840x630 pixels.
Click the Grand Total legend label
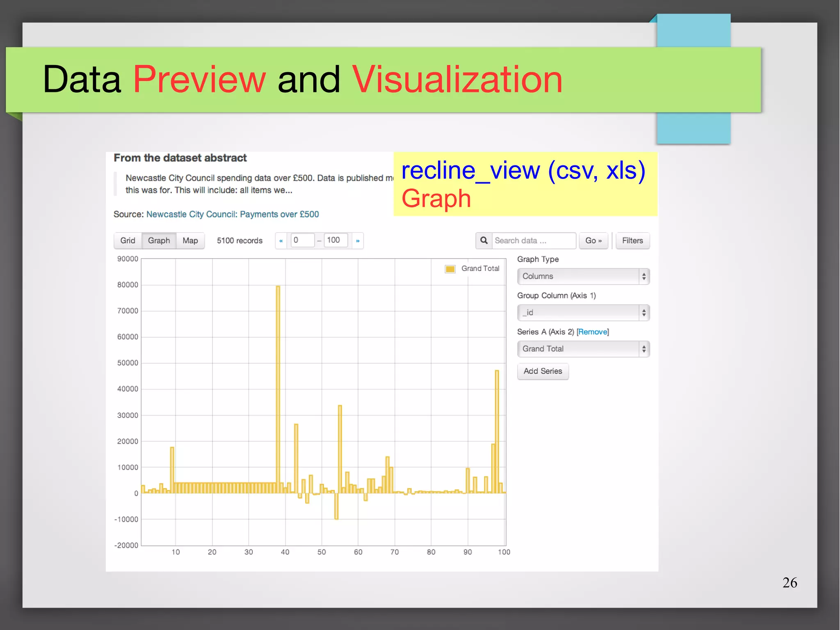[x=480, y=268]
